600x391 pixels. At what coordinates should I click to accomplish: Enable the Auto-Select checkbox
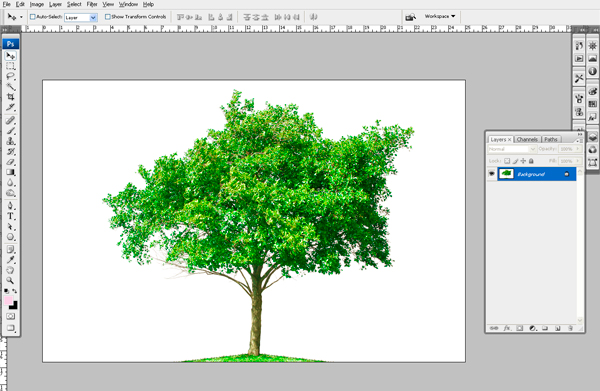(x=33, y=17)
